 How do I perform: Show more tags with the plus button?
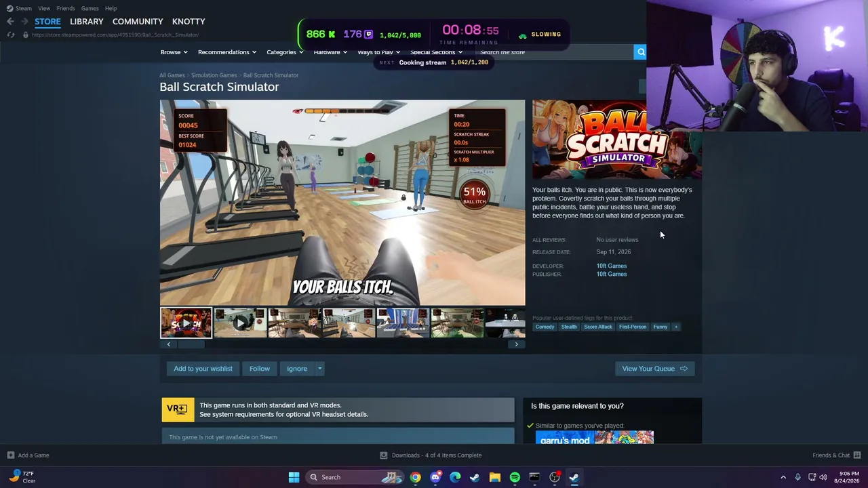coord(675,327)
